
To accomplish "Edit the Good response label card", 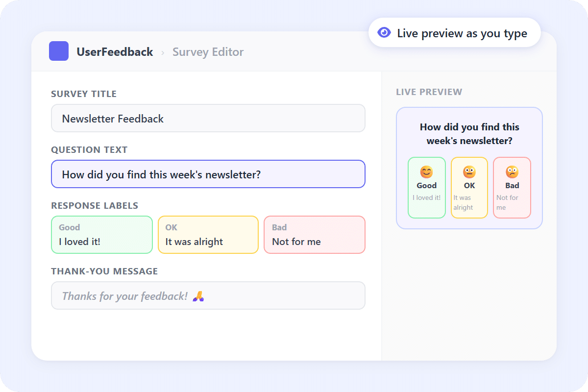I will (101, 235).
